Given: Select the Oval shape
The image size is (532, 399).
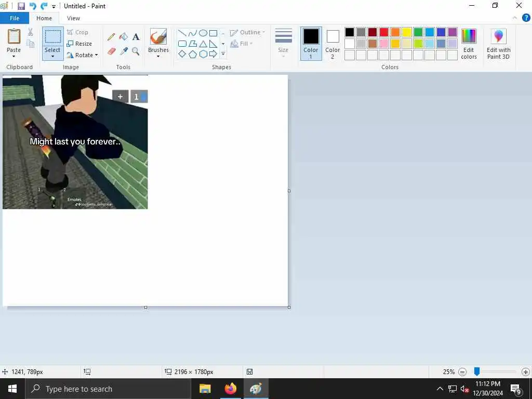Looking at the screenshot, I should pyautogui.click(x=203, y=33).
